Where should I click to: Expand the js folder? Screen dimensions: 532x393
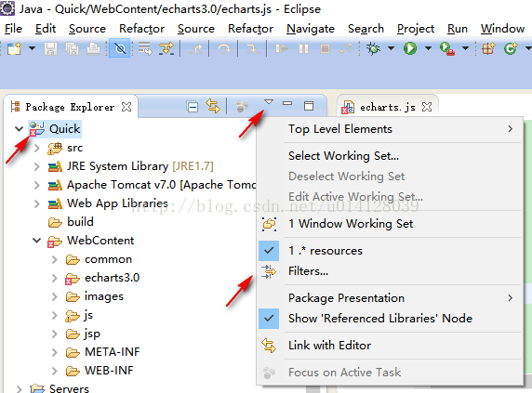pos(55,315)
